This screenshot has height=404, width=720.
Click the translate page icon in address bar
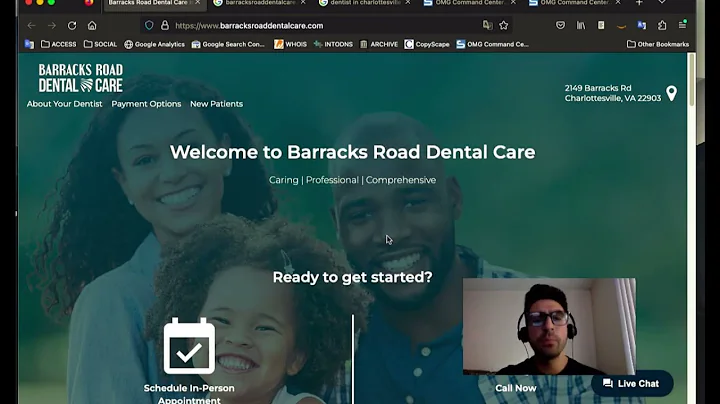[487, 26]
